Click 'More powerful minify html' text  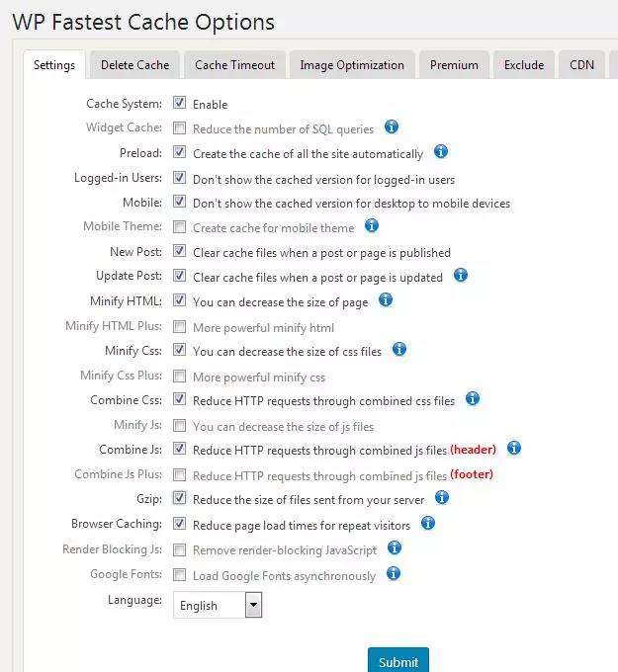263,328
